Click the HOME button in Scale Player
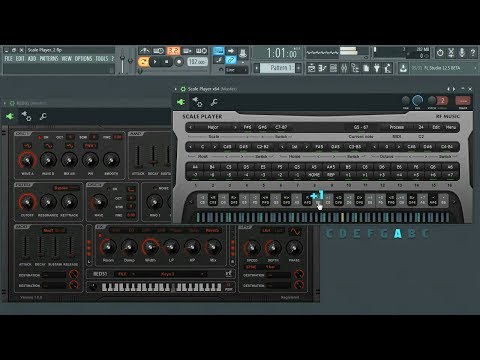Screen dimensions: 480x360 pyautogui.click(x=314, y=175)
